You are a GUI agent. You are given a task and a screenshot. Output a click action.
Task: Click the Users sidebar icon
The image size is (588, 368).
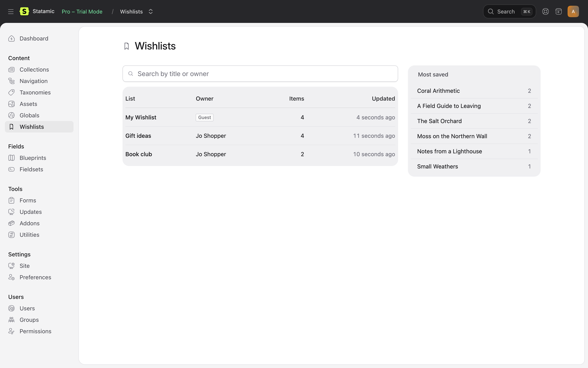(x=11, y=308)
